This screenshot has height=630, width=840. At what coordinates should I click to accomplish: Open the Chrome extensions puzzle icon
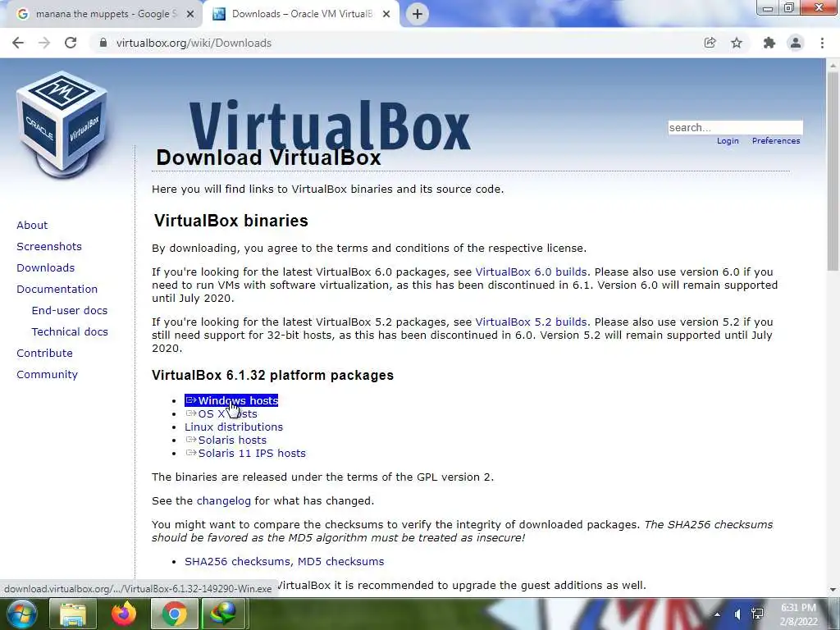[x=769, y=43]
